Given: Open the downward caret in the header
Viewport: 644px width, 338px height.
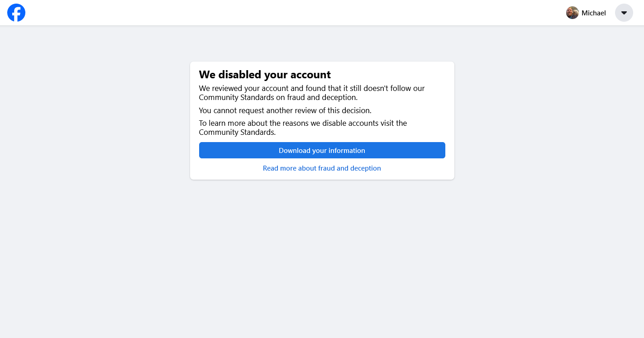Looking at the screenshot, I should (624, 13).
